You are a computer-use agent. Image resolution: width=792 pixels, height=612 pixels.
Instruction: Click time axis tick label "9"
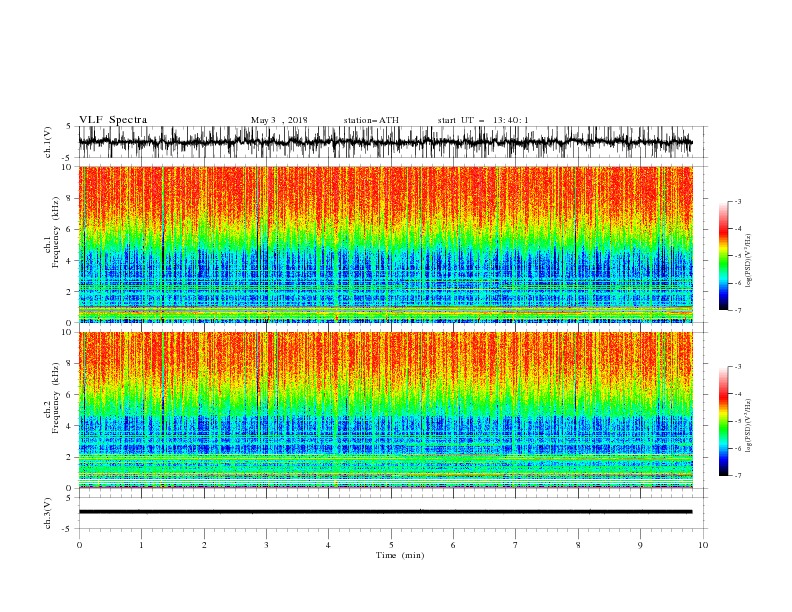click(640, 545)
